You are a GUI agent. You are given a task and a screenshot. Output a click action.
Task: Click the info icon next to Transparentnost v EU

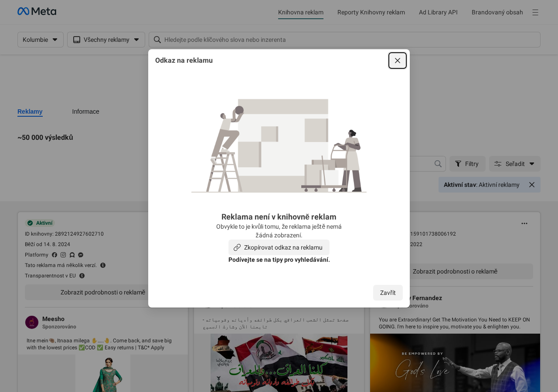pos(82,276)
